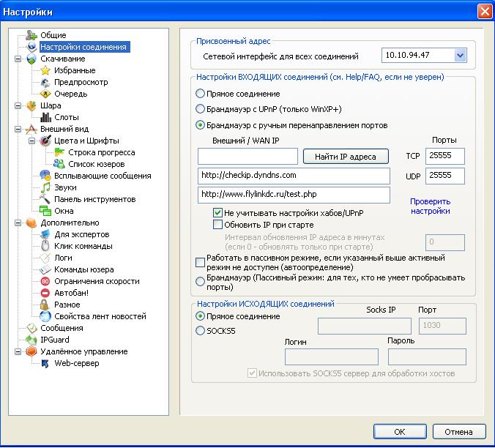
Task: Select Прямое соединение for incoming connections
Action: (200, 94)
